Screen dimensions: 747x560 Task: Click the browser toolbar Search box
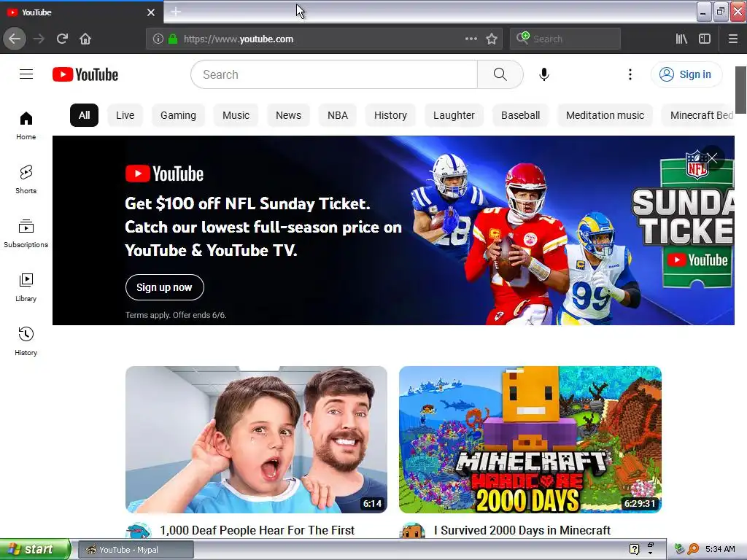[x=565, y=39]
